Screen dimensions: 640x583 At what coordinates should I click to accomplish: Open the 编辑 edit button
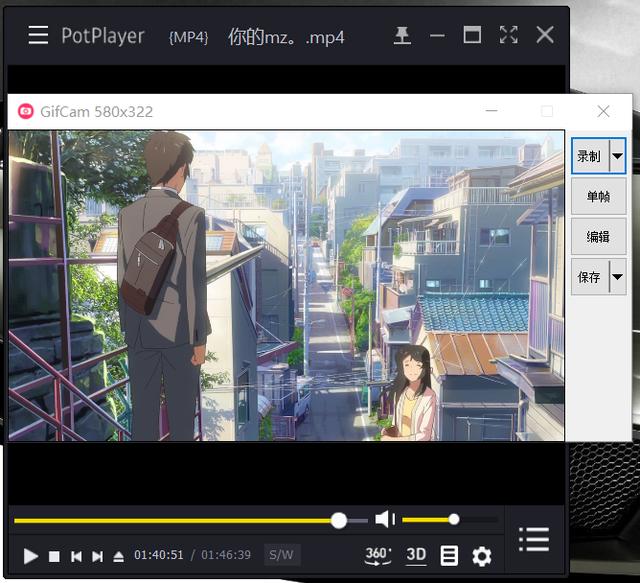click(598, 236)
